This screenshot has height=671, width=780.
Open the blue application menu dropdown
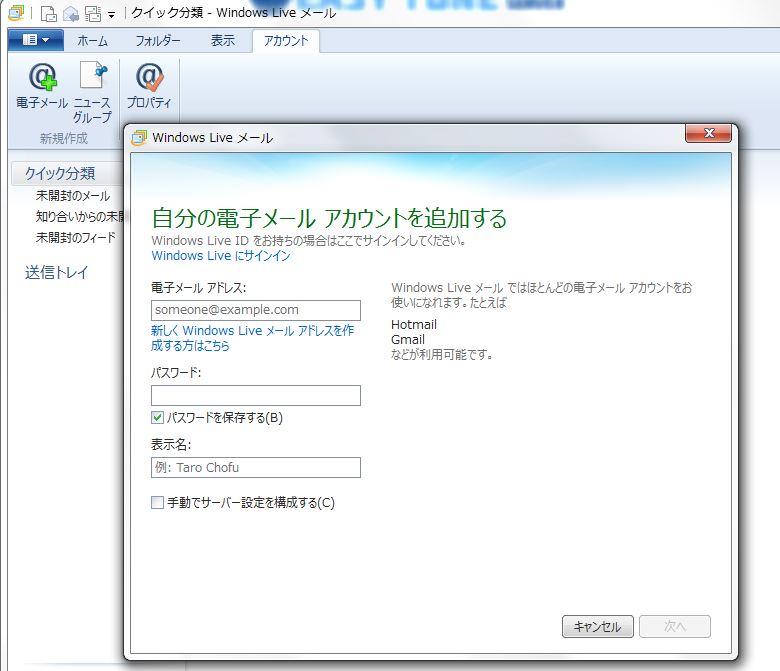click(35, 41)
